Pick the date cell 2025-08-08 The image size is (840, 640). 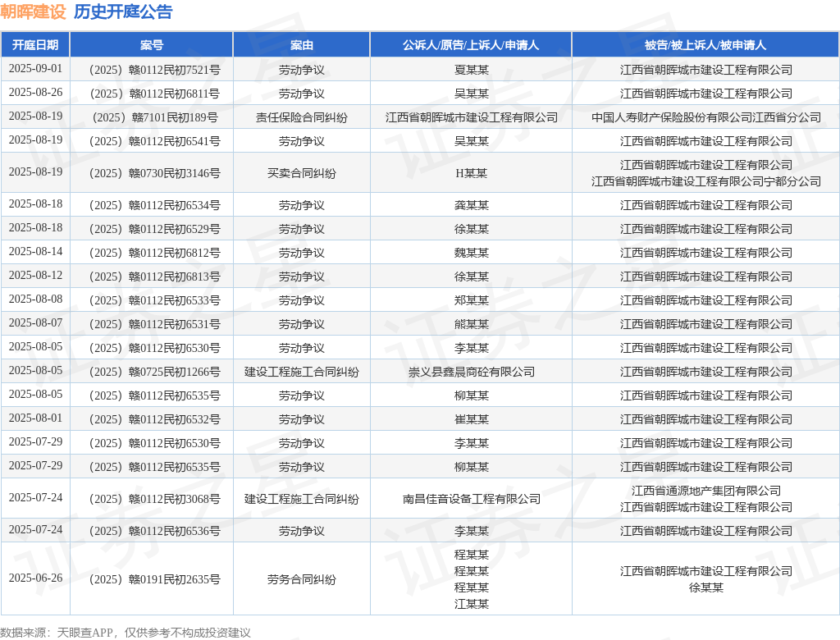35,299
